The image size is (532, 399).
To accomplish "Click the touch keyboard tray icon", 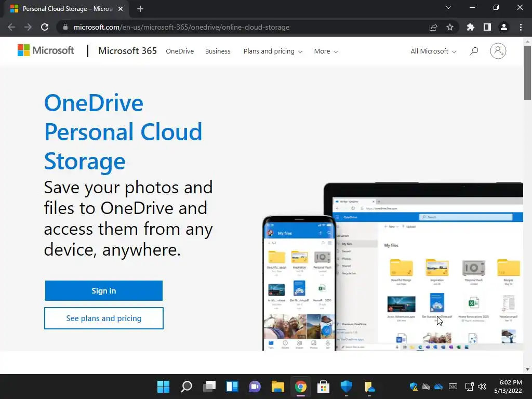I will point(453,387).
